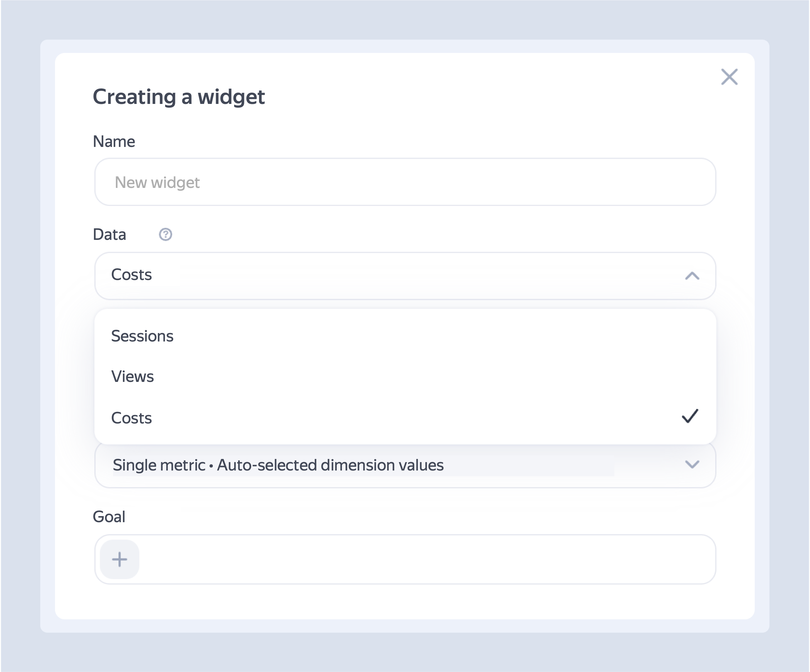The height and width of the screenshot is (672, 810).
Task: Collapse the Data dropdown using the up chevron
Action: click(692, 276)
